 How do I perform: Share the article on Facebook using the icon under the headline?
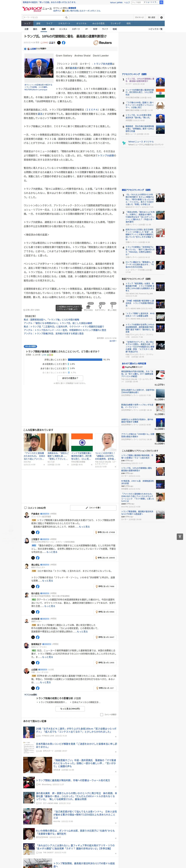pyautogui.click(x=63, y=43)
